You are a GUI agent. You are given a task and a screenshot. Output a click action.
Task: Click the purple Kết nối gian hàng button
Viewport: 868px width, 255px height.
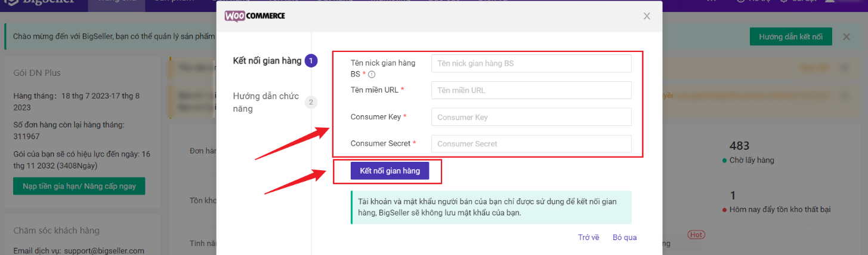coord(390,171)
